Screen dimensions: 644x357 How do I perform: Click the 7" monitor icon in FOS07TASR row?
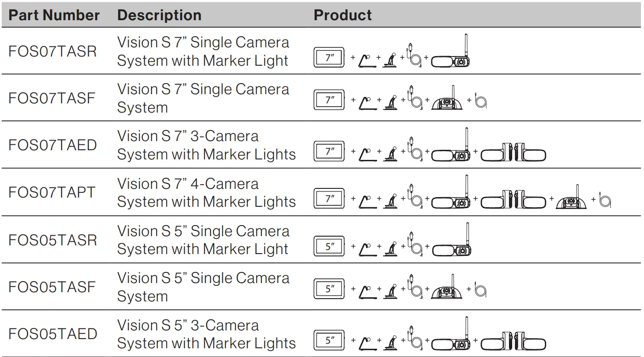coord(329,58)
